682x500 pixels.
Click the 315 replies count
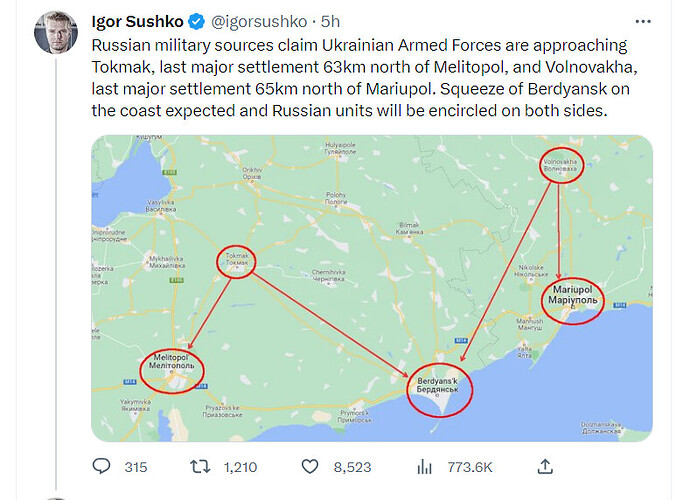pyautogui.click(x=136, y=467)
